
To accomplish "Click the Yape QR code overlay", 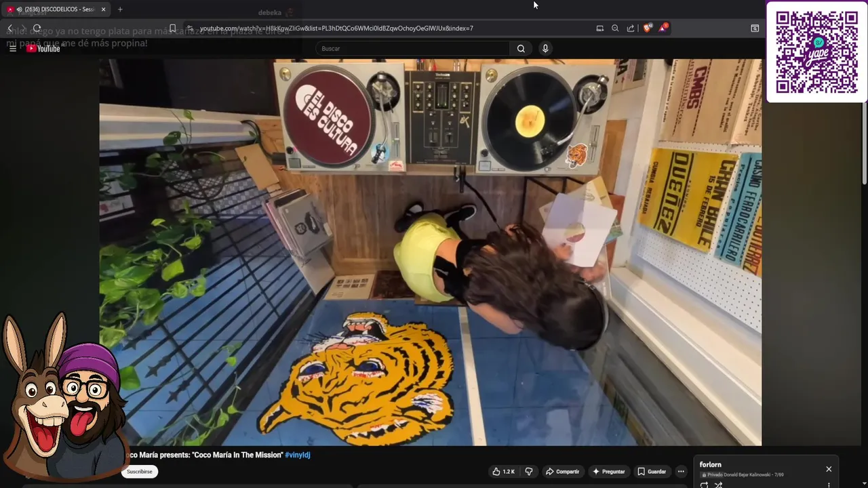I will 816,52.
